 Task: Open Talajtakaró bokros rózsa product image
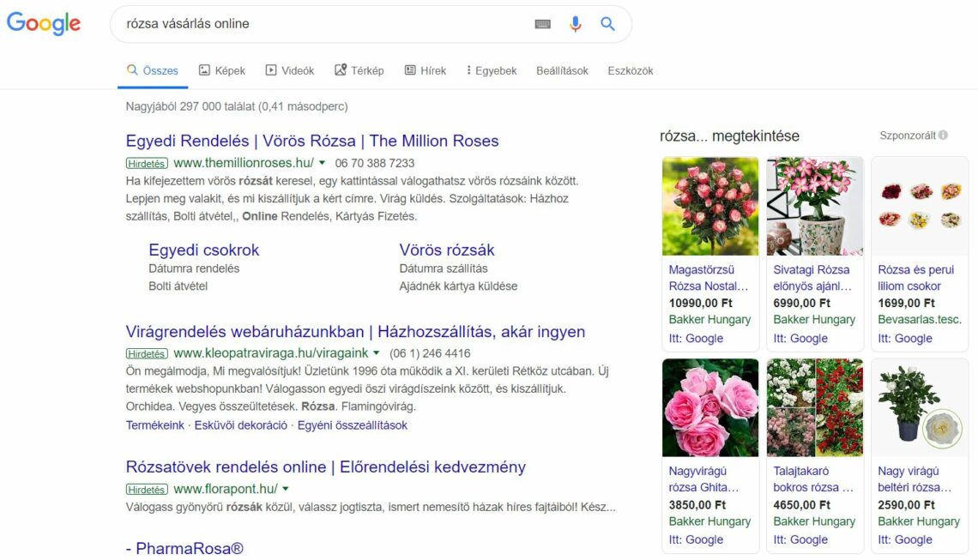[x=815, y=408]
